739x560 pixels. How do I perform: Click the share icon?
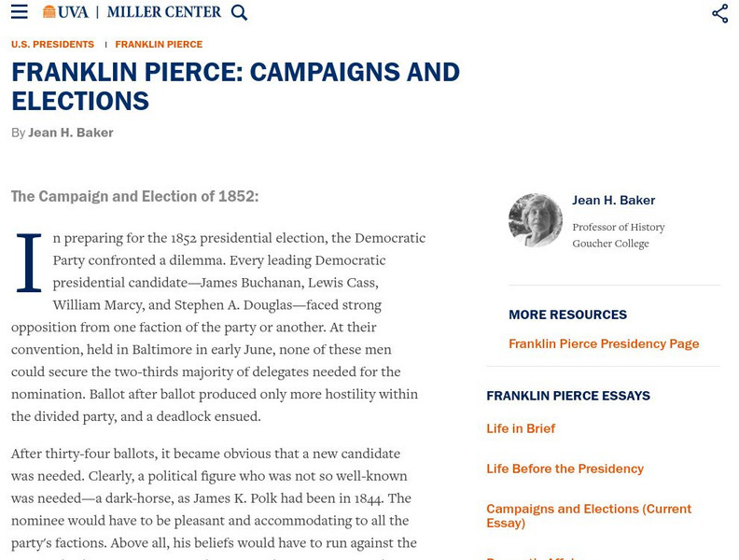(719, 13)
